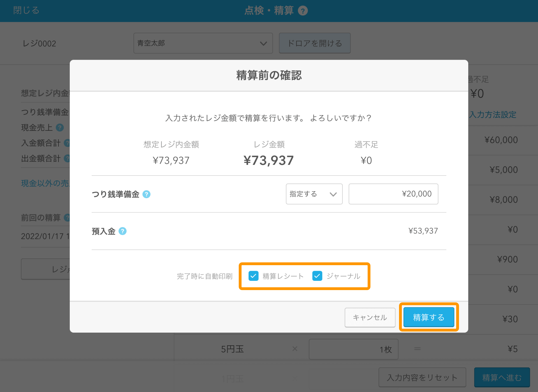Click chevron arrow in 指定する selector
This screenshot has height=392, width=538.
(x=333, y=194)
